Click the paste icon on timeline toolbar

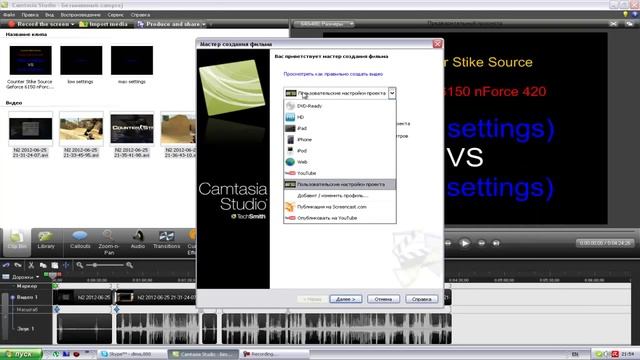tap(54, 265)
